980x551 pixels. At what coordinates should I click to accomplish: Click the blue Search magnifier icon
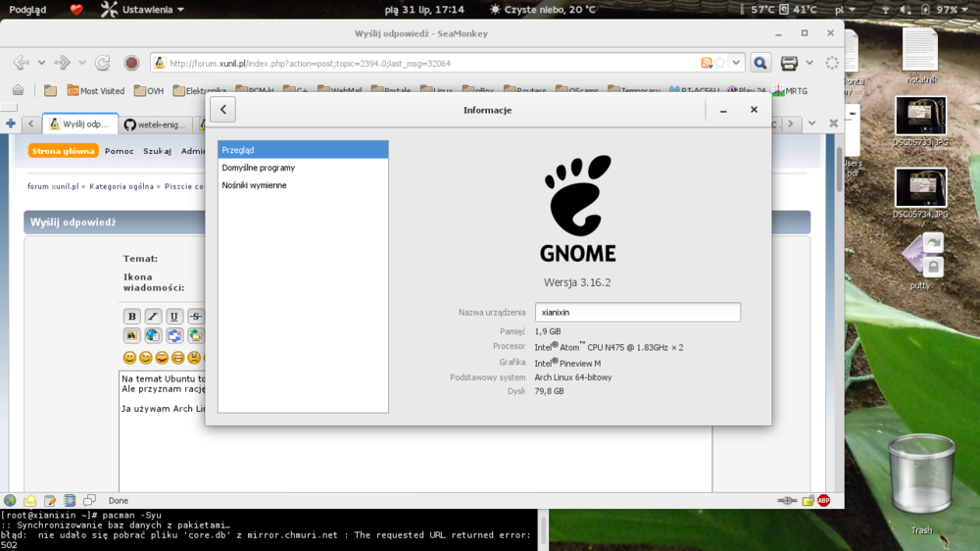760,63
